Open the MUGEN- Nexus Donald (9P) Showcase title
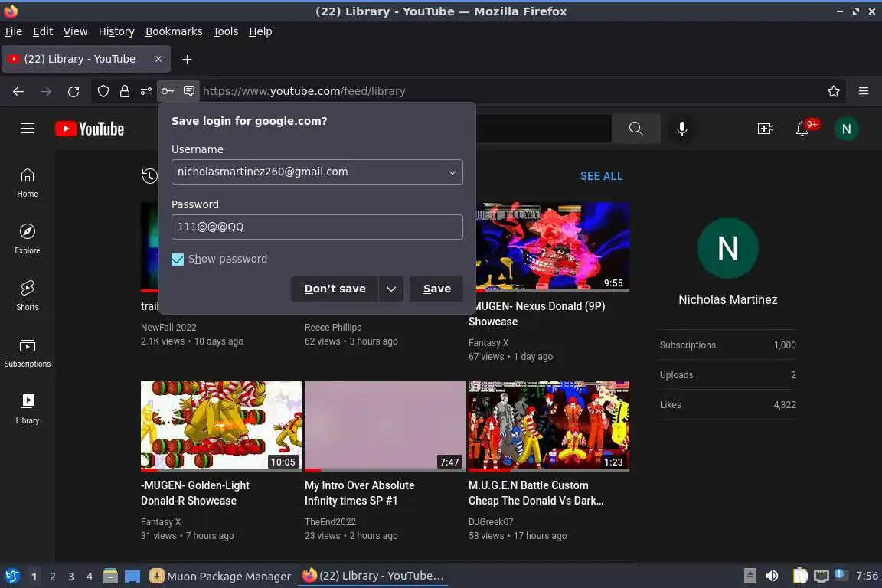This screenshot has width=882, height=588. click(x=537, y=314)
